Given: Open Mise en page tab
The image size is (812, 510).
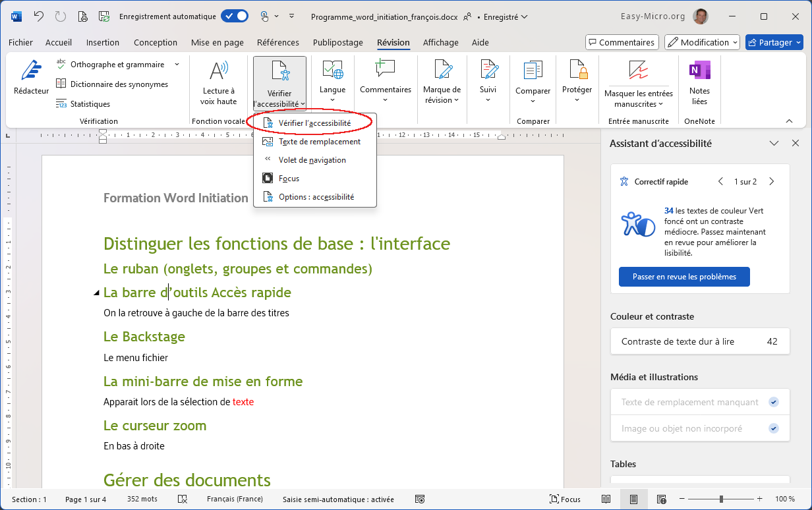Looking at the screenshot, I should 217,42.
